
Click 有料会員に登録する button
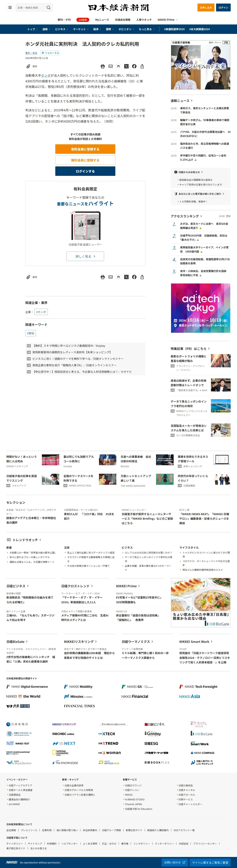85,149
